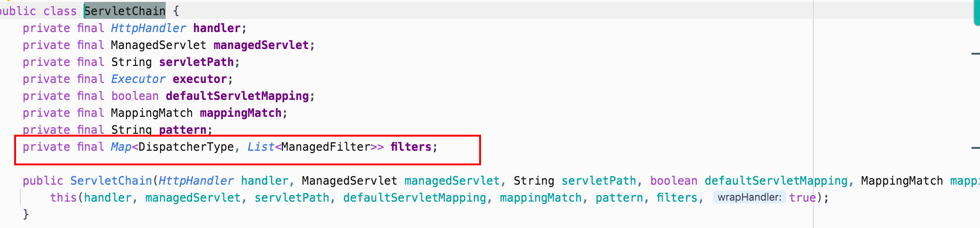Click the upper marker stripe in the scrollbar gutter

point(975,54)
